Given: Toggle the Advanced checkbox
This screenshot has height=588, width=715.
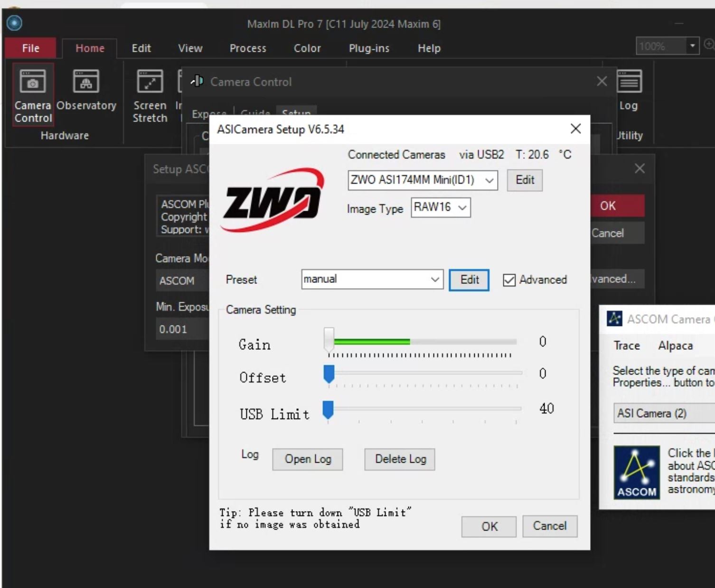Looking at the screenshot, I should pyautogui.click(x=509, y=280).
